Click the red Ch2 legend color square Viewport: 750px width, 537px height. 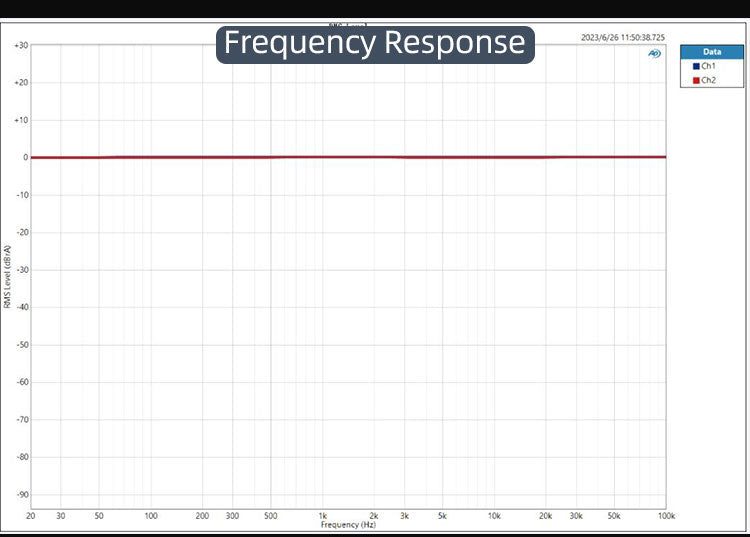click(696, 80)
